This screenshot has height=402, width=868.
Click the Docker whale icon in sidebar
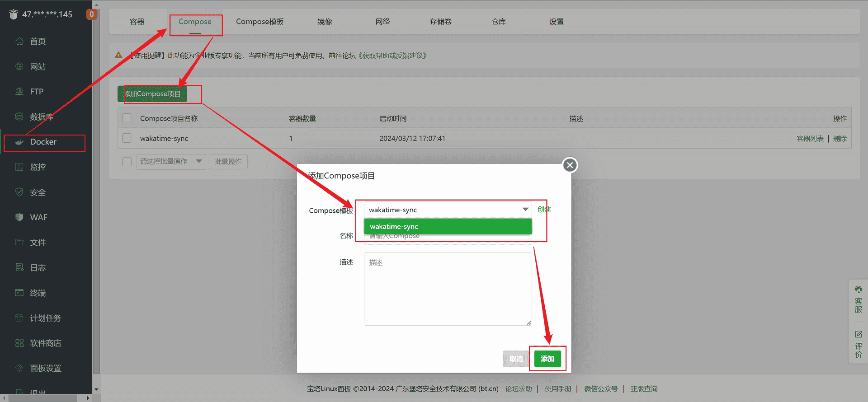(x=19, y=142)
